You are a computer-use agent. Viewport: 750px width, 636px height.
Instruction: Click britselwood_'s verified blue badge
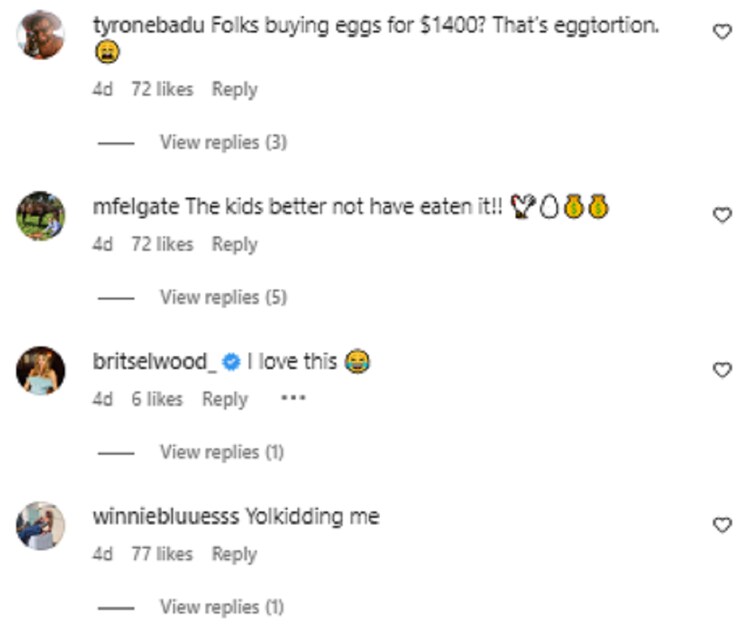point(232,362)
